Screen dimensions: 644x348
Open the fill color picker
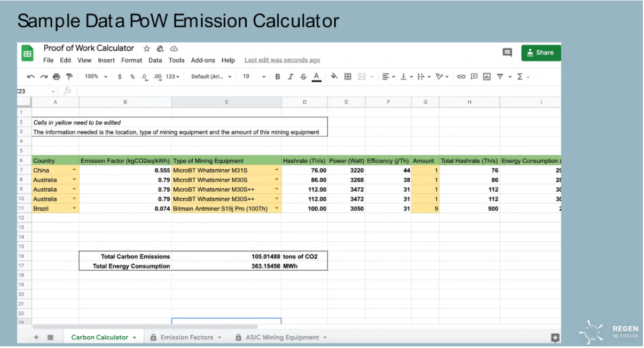[334, 77]
